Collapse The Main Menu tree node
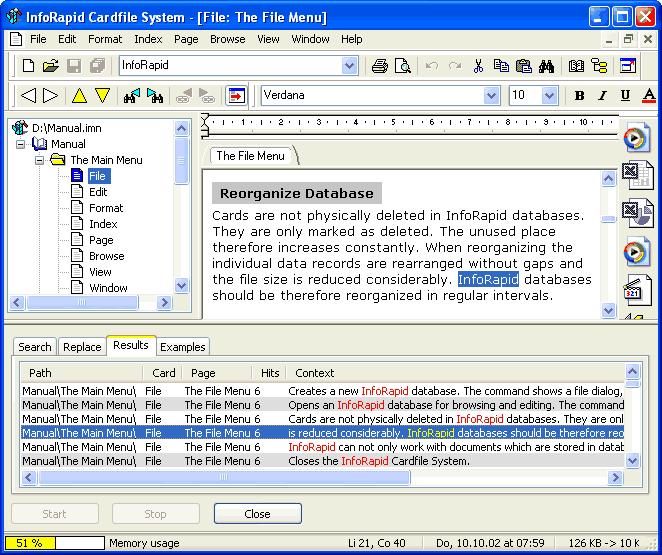The width and height of the screenshot is (662, 555). pos(39,160)
